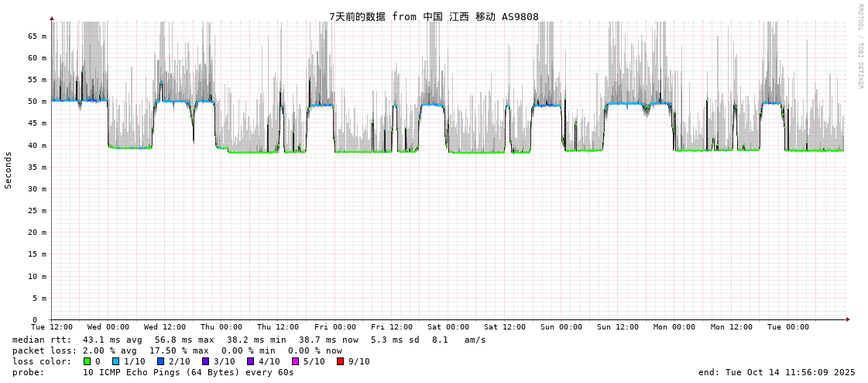Click the median rtt statistics line
This screenshot has width=868, height=383.
pos(248,340)
